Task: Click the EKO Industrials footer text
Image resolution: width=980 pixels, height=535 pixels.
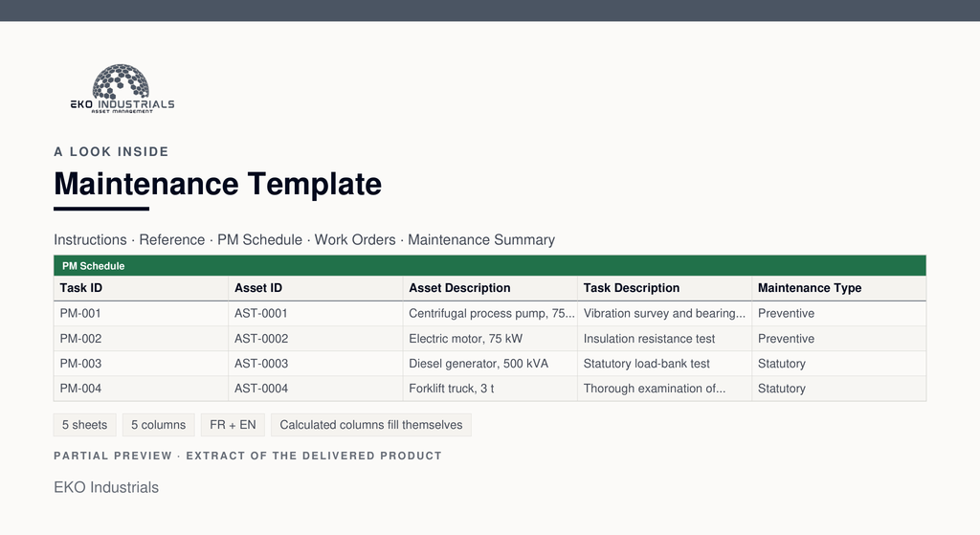Action: [106, 487]
